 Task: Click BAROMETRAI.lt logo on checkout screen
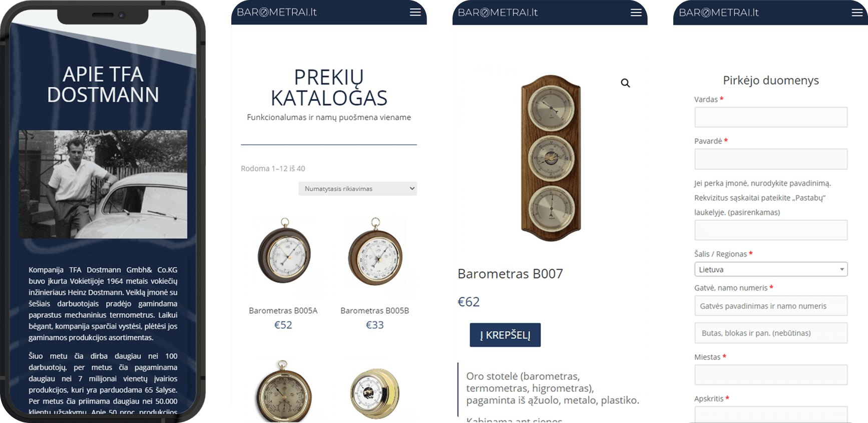(x=719, y=12)
